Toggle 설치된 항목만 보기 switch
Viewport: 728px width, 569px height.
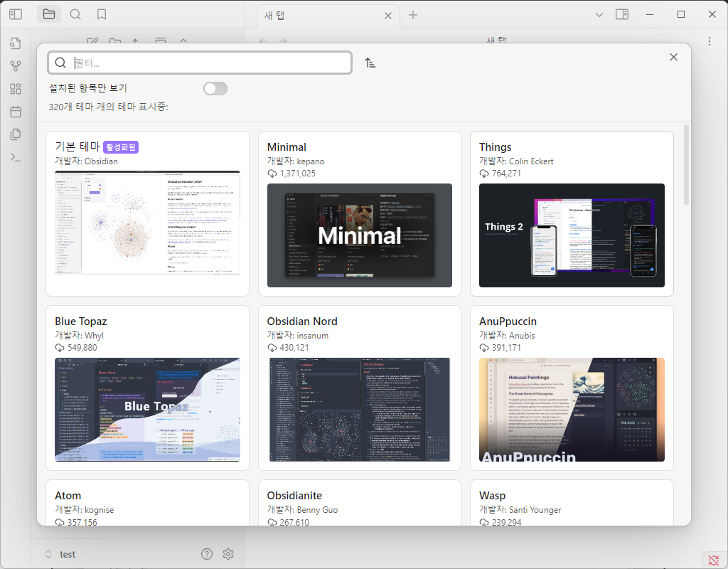tap(215, 88)
